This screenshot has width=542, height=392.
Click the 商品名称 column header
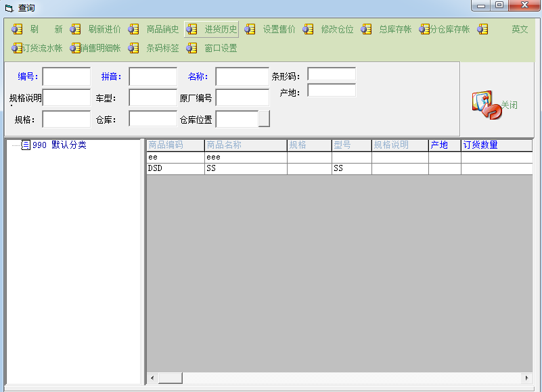pyautogui.click(x=246, y=145)
